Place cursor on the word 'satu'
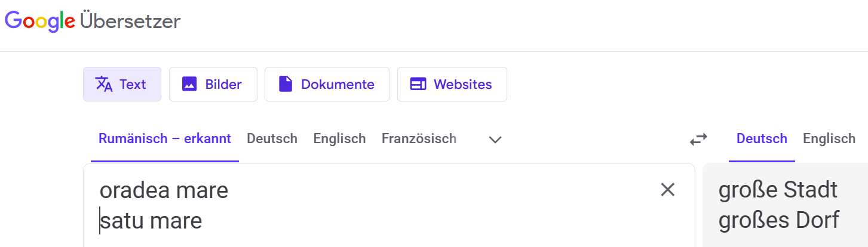 [x=122, y=221]
